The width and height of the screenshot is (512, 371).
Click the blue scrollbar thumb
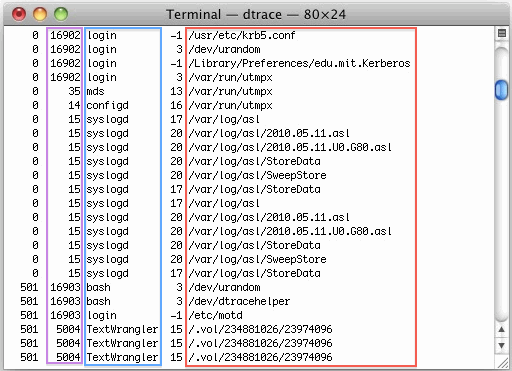[x=501, y=90]
